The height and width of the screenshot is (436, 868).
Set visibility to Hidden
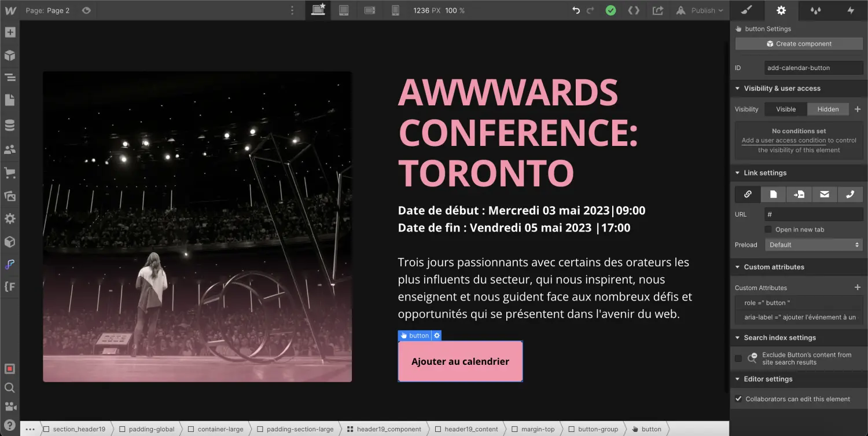coord(828,109)
